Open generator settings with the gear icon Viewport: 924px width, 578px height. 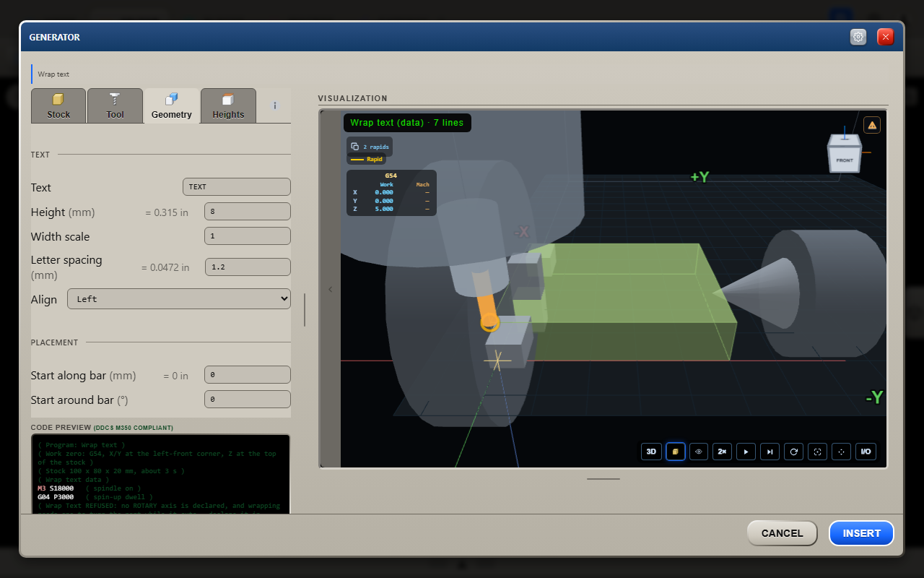click(x=858, y=37)
